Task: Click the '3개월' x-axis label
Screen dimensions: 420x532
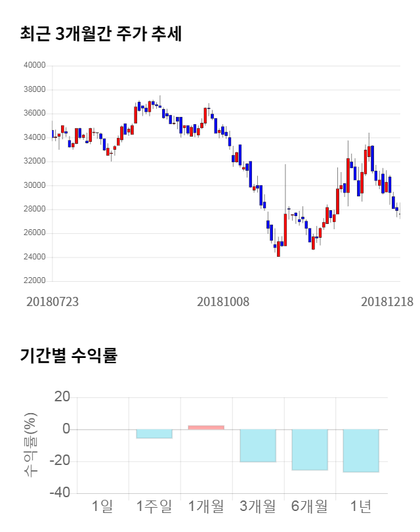Action: pos(258,506)
